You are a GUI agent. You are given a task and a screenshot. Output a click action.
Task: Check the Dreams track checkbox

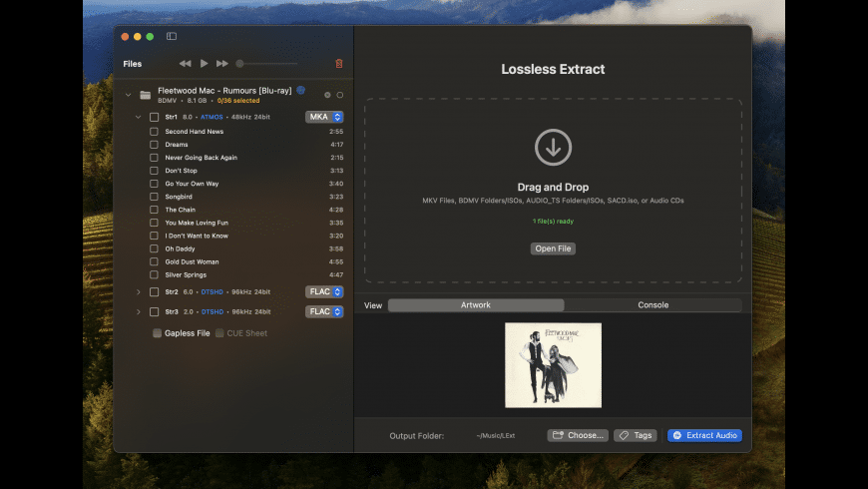click(154, 145)
